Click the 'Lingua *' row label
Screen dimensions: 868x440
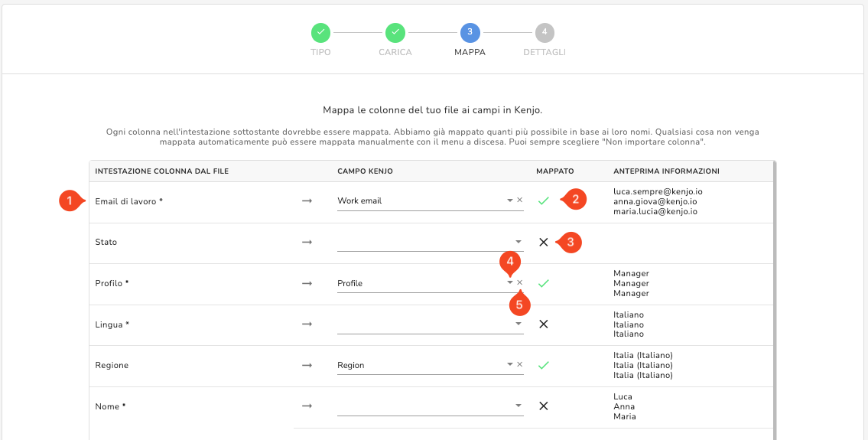(x=112, y=324)
